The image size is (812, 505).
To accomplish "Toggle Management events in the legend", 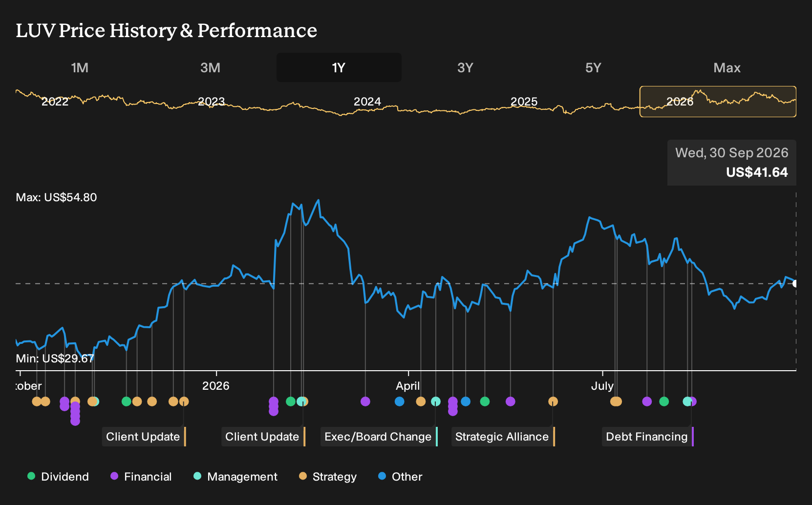I will 235,477.
